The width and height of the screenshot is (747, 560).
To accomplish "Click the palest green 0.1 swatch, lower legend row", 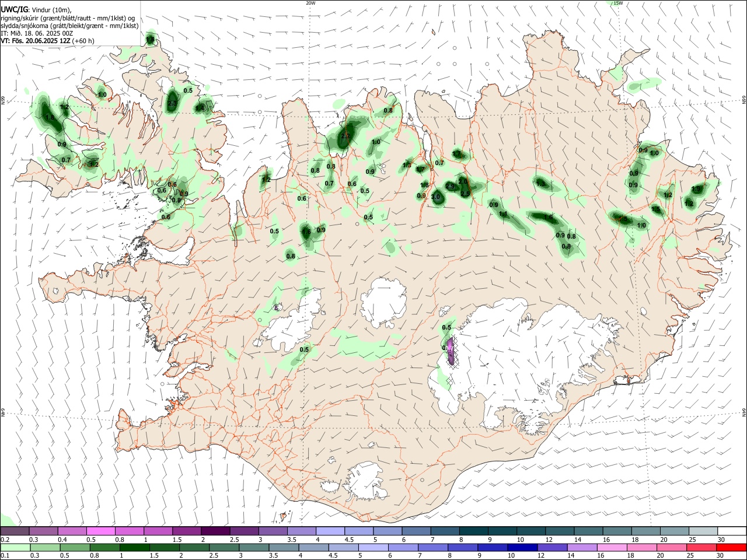I will (x=15, y=547).
